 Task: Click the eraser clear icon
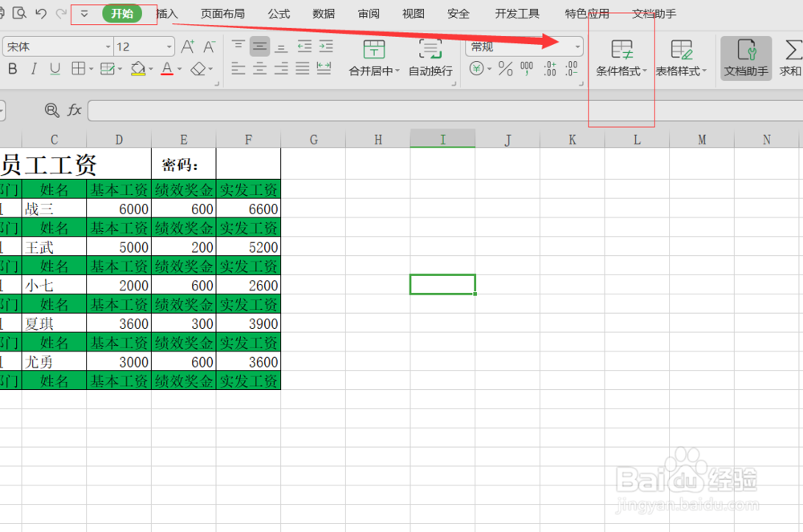[198, 68]
